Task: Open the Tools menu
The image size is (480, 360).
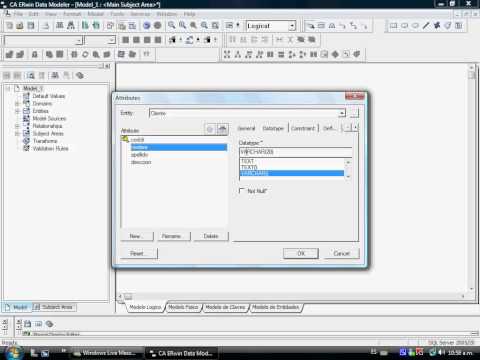Action: tap(117, 14)
